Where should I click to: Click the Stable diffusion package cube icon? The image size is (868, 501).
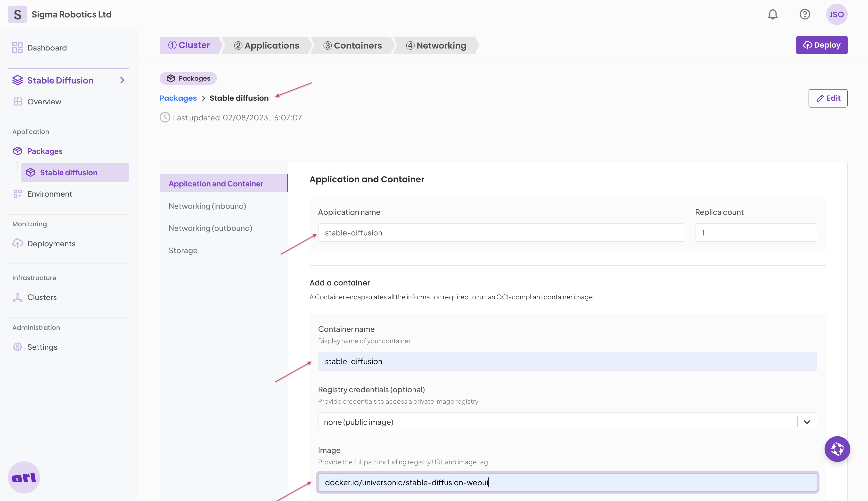tap(31, 172)
